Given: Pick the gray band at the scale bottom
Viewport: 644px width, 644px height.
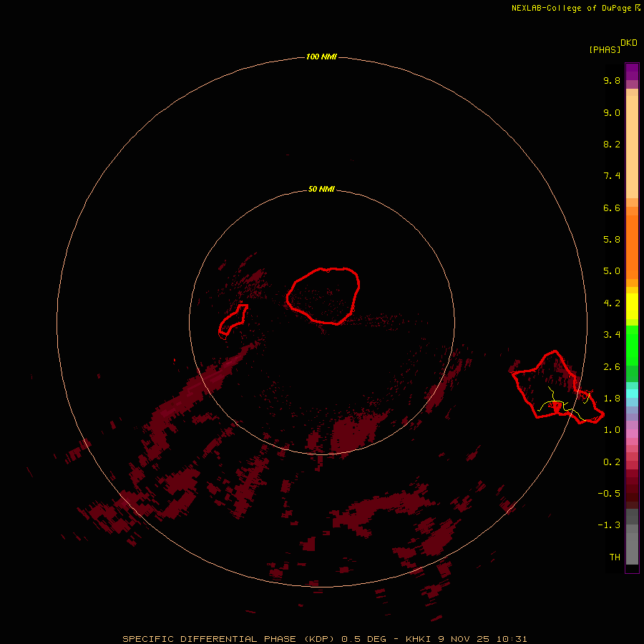Looking at the screenshot, I should (x=632, y=548).
